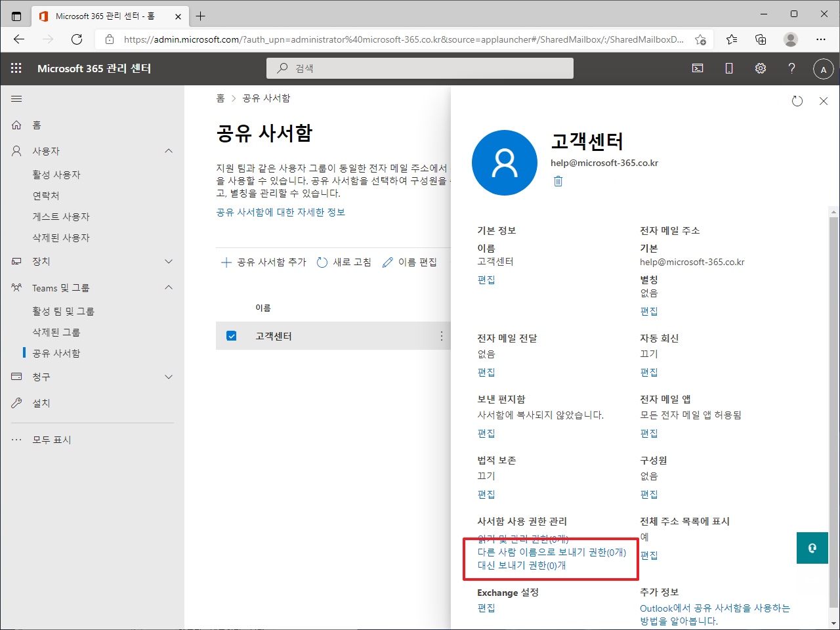Click browser back arrow
The image size is (840, 630).
pyautogui.click(x=19, y=39)
